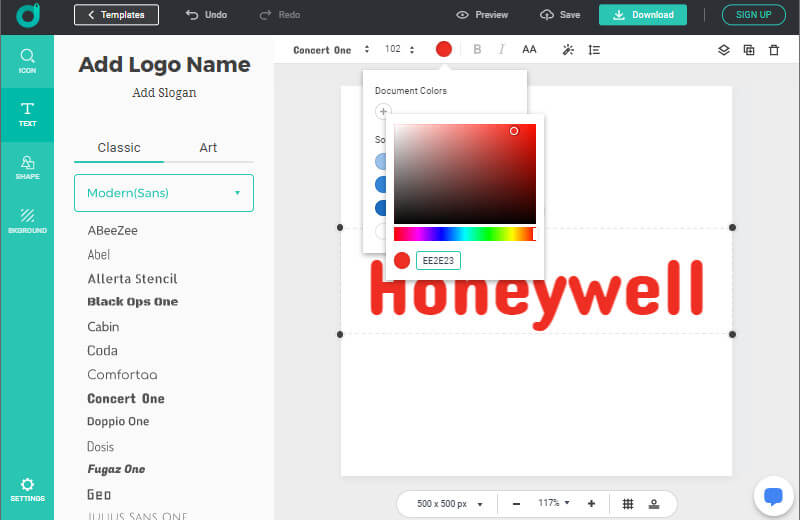The image size is (800, 520).
Task: Open the Background panel in sidebar
Action: (27, 221)
